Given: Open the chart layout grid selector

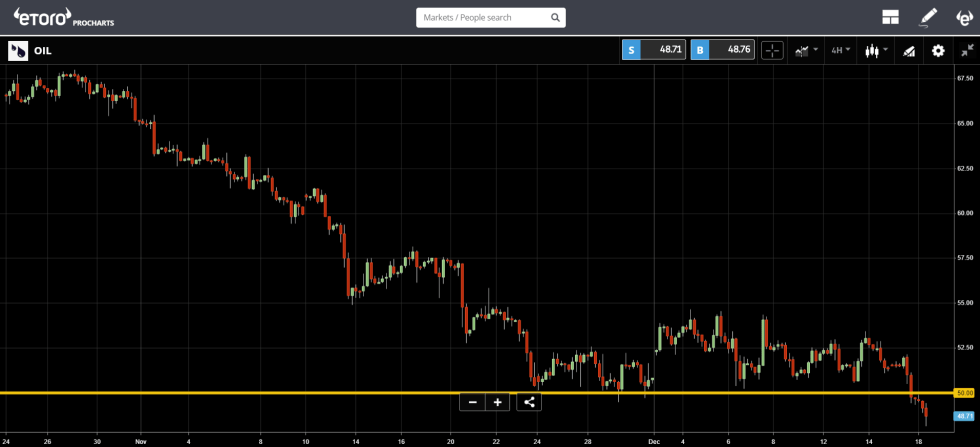Looking at the screenshot, I should click(x=890, y=18).
